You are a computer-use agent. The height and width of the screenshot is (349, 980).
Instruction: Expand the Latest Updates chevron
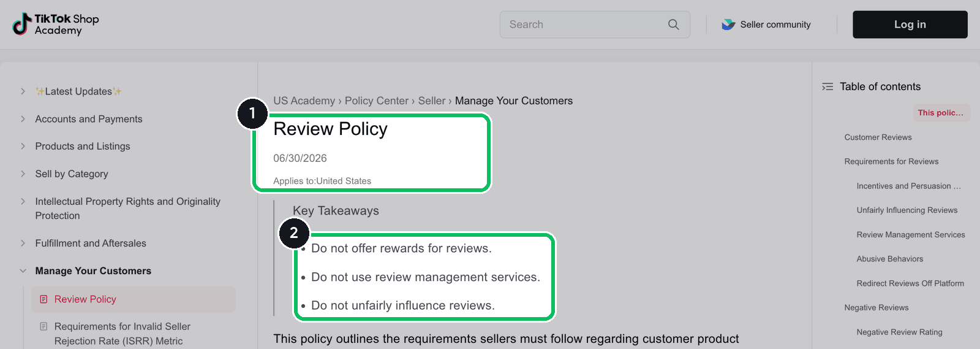point(23,91)
